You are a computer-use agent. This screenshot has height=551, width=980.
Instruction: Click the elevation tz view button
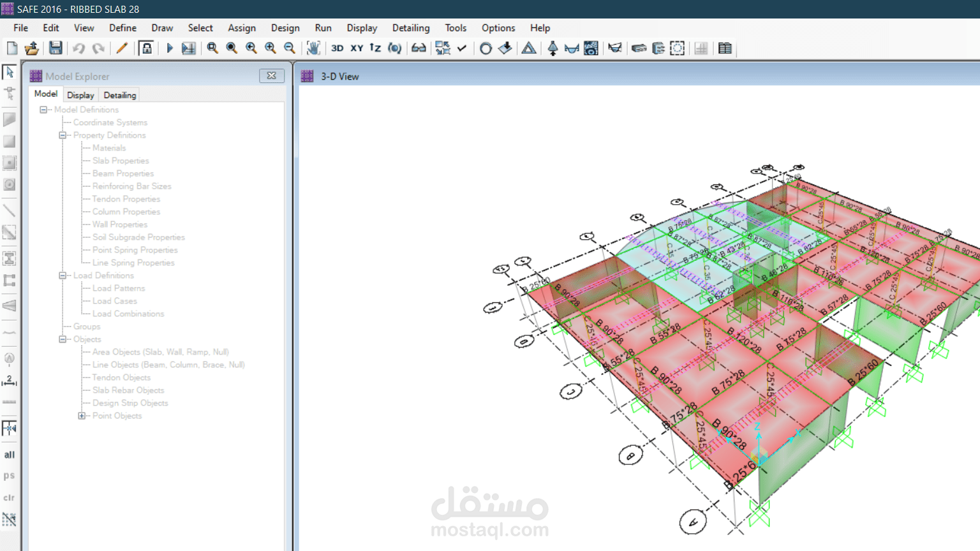point(375,48)
